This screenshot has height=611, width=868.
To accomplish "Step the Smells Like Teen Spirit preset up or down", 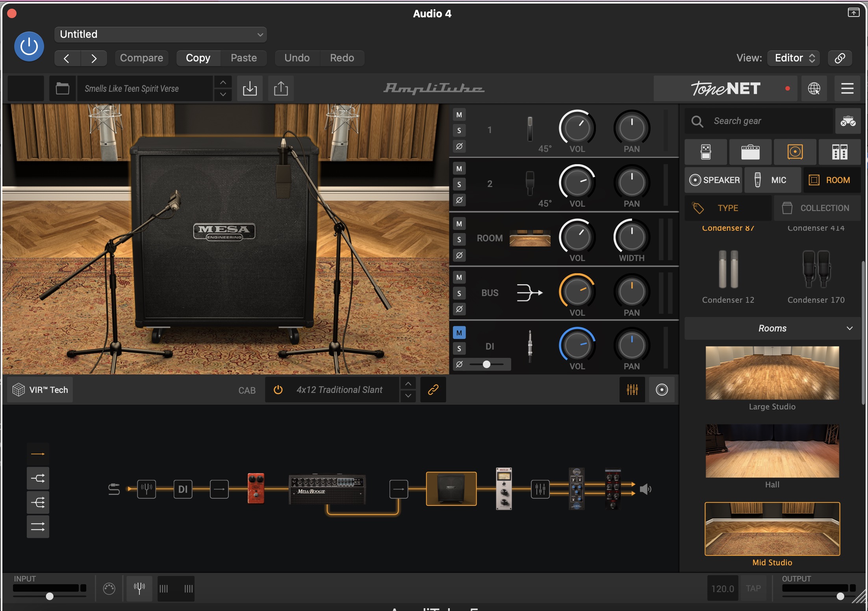I will (x=223, y=88).
